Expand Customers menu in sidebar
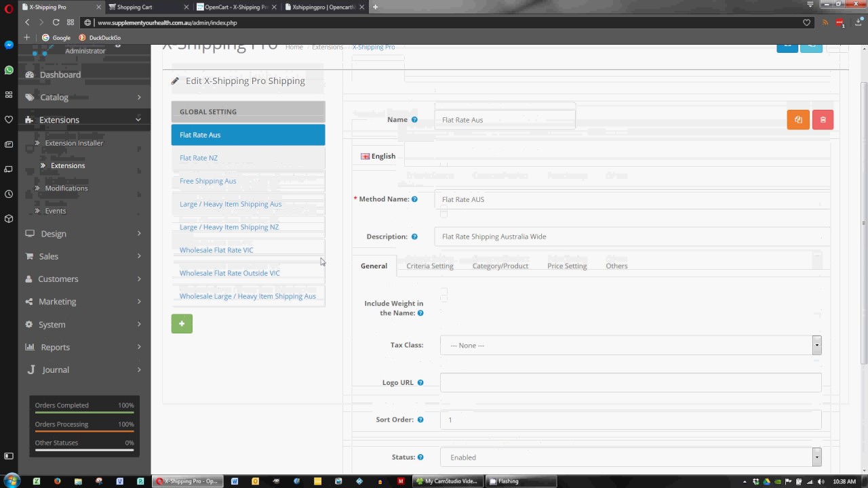Screen dimensions: 868x488 (x=84, y=279)
